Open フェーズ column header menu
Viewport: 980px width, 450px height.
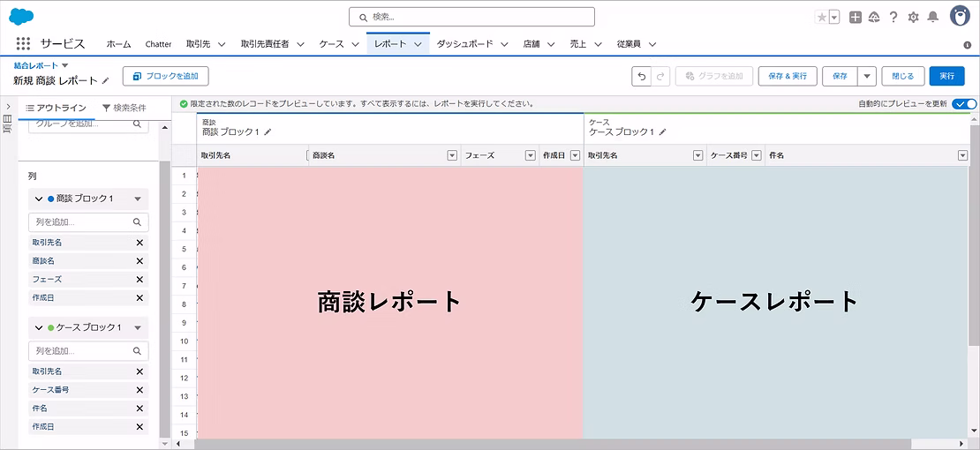pos(531,155)
